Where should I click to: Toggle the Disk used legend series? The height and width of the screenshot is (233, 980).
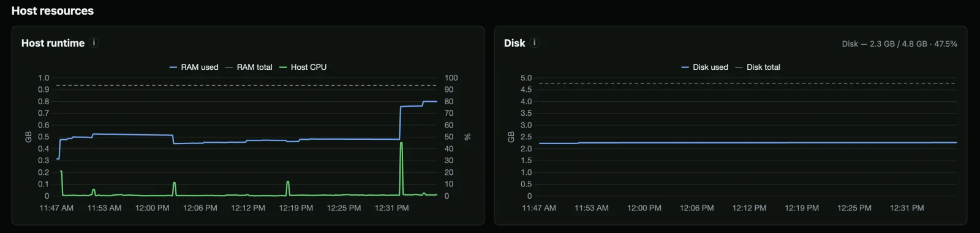point(704,67)
